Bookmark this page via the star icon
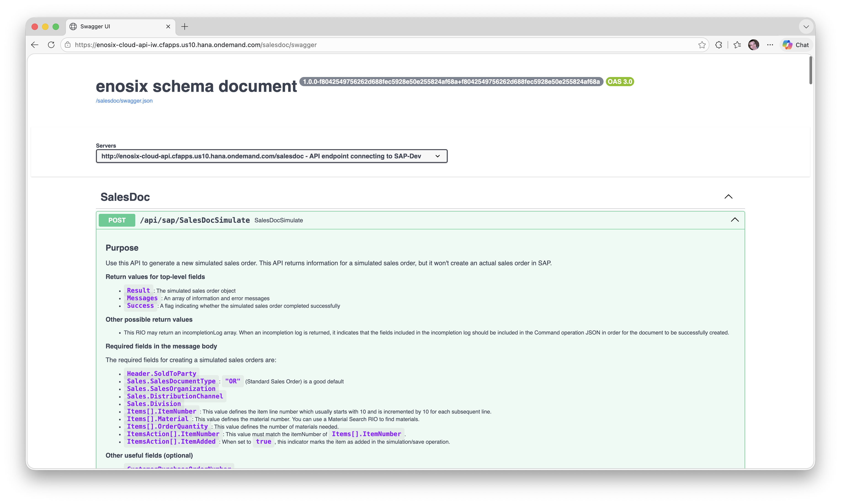841x504 pixels. 702,45
